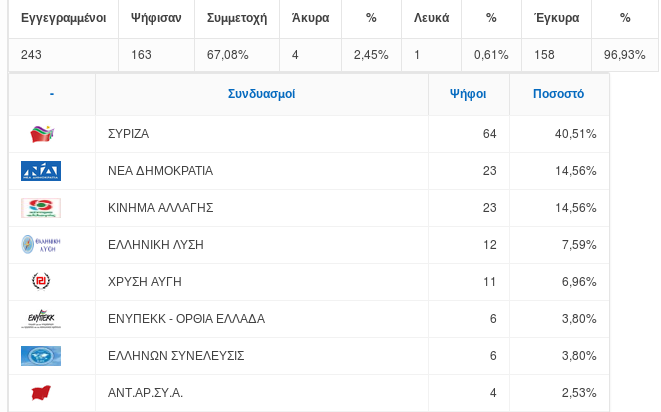Image resolution: width=661 pixels, height=412 pixels.
Task: Click the dash column header
Action: tap(51, 95)
